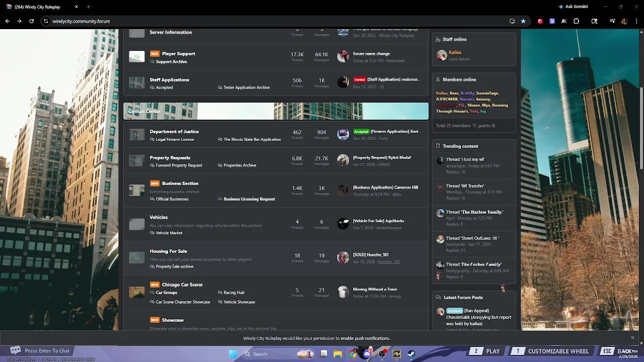
Task: Open latest thread 'Moving Without a Trace'
Action: coord(375,290)
